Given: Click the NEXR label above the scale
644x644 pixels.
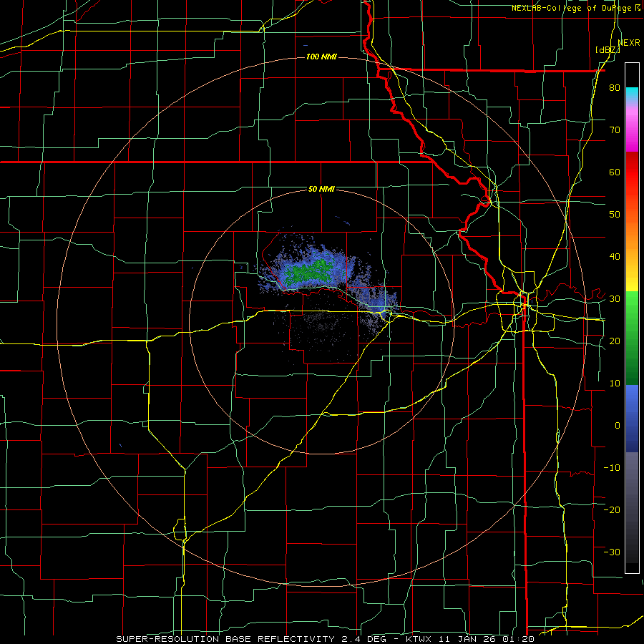Looking at the screenshot, I should [629, 43].
